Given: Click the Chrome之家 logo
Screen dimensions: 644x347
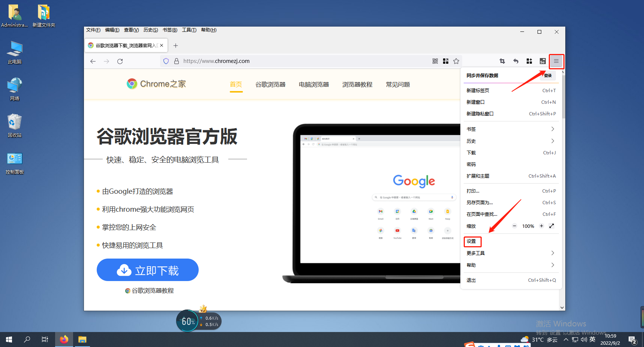Looking at the screenshot, I should tap(156, 84).
